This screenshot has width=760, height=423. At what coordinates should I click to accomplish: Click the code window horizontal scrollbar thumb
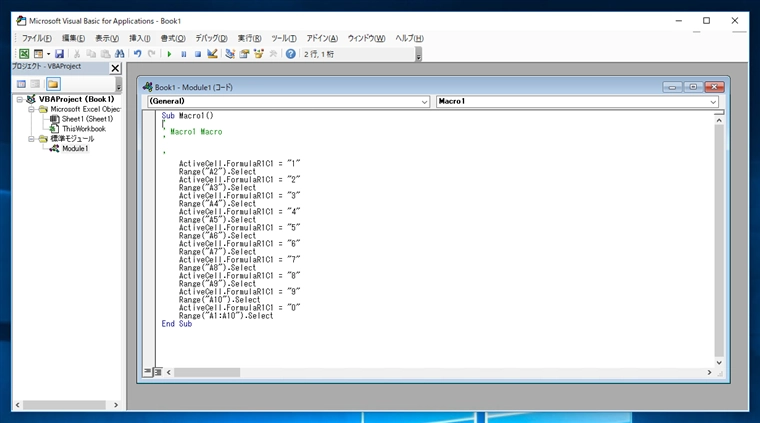pos(207,372)
